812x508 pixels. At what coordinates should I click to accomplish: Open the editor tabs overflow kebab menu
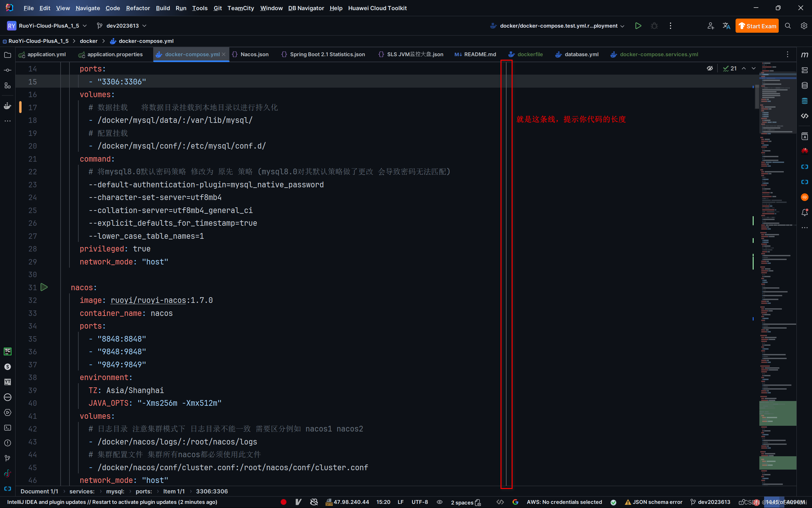[x=788, y=54]
